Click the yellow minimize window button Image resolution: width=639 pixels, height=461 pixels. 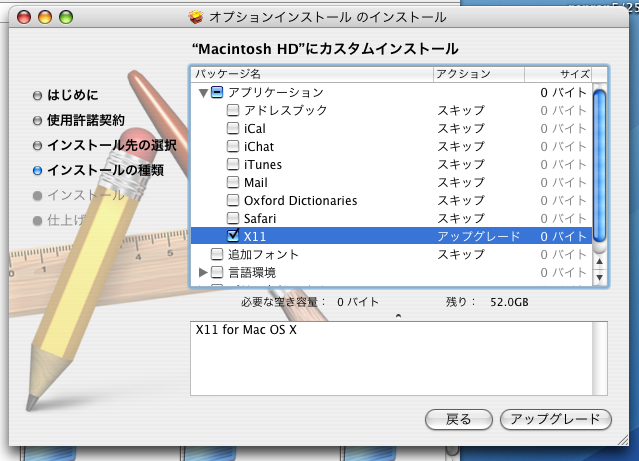click(45, 17)
